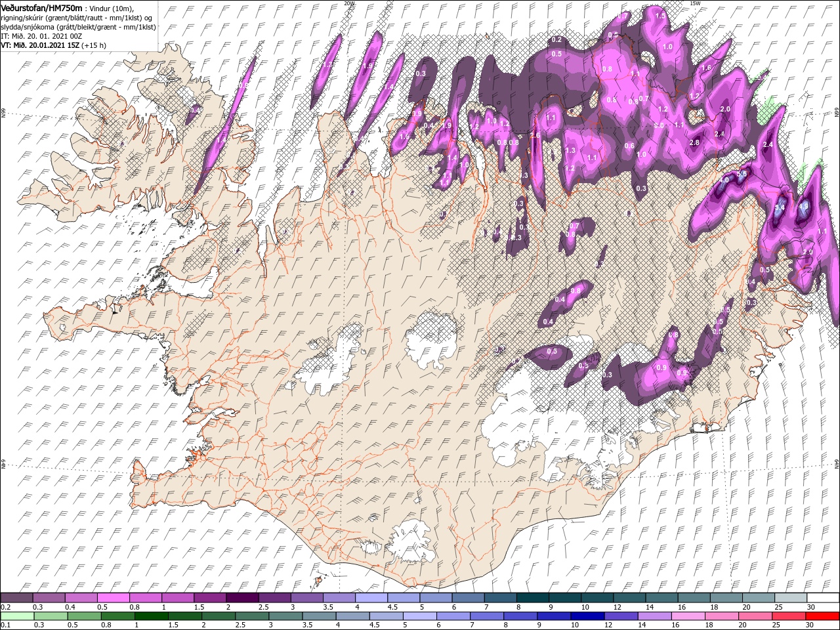Pick bright red lower swatch after 30
840x630 pixels.
[x=823, y=616]
